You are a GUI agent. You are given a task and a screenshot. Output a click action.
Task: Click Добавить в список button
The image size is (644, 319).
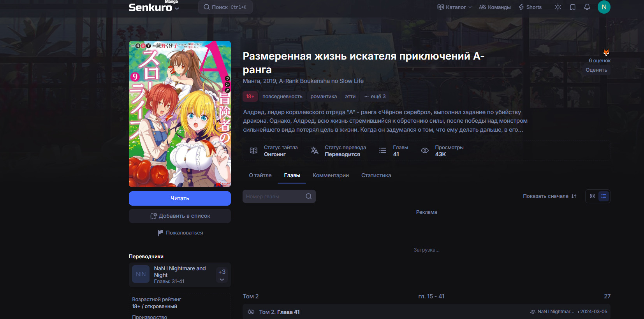[x=180, y=216]
